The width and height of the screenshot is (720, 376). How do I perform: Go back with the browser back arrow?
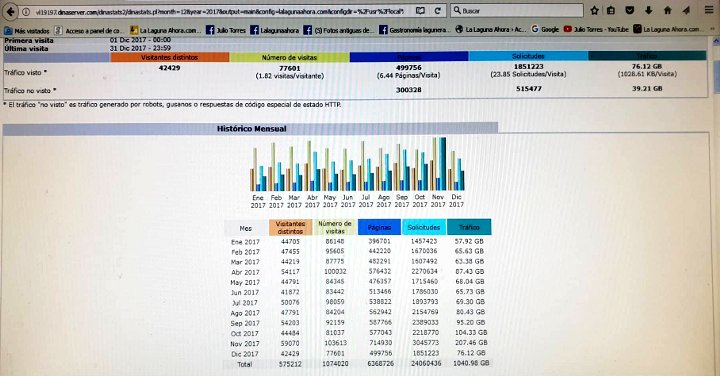pyautogui.click(x=11, y=11)
